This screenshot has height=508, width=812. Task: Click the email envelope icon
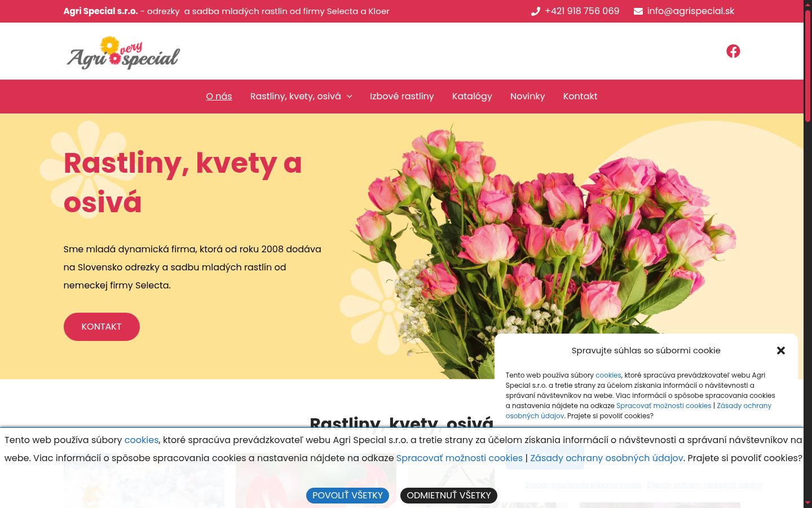638,11
